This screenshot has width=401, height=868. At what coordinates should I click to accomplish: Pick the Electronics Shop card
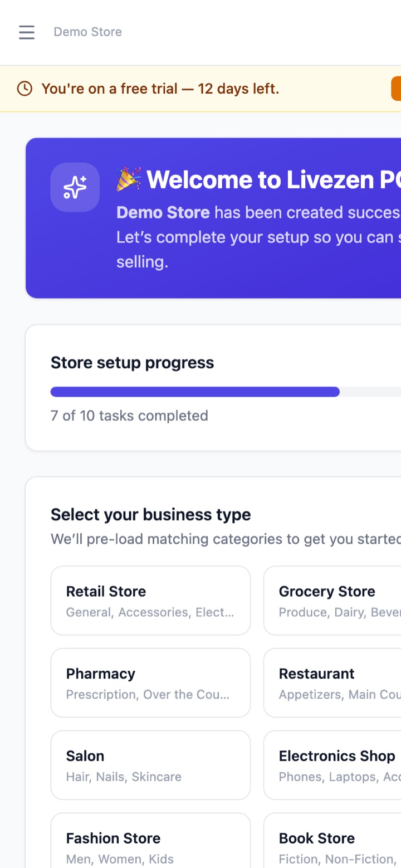pyautogui.click(x=332, y=765)
